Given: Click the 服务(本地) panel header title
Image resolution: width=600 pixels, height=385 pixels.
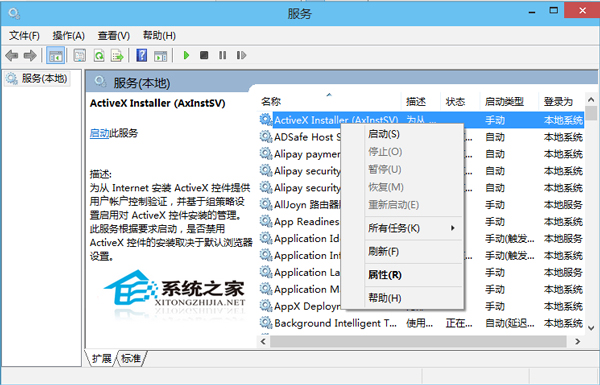Looking at the screenshot, I should (x=142, y=83).
